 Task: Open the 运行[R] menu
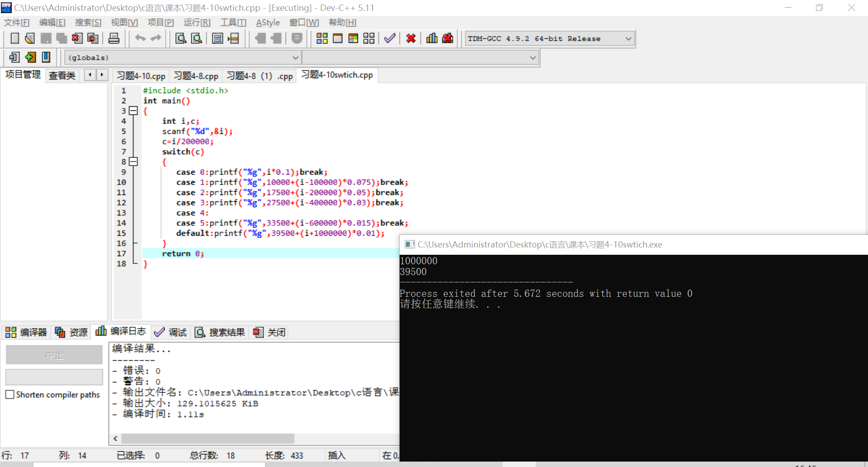(x=197, y=23)
